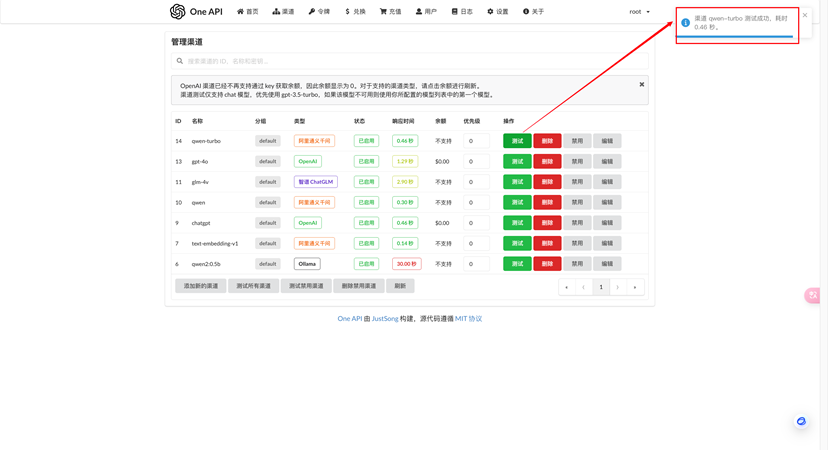828x450 pixels.
Task: Disable the qwen2:0.5b channel with 禁用
Action: point(577,264)
